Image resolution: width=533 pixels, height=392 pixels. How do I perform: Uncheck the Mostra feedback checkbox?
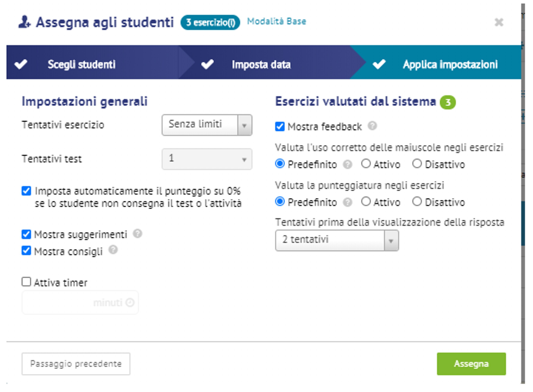point(280,126)
